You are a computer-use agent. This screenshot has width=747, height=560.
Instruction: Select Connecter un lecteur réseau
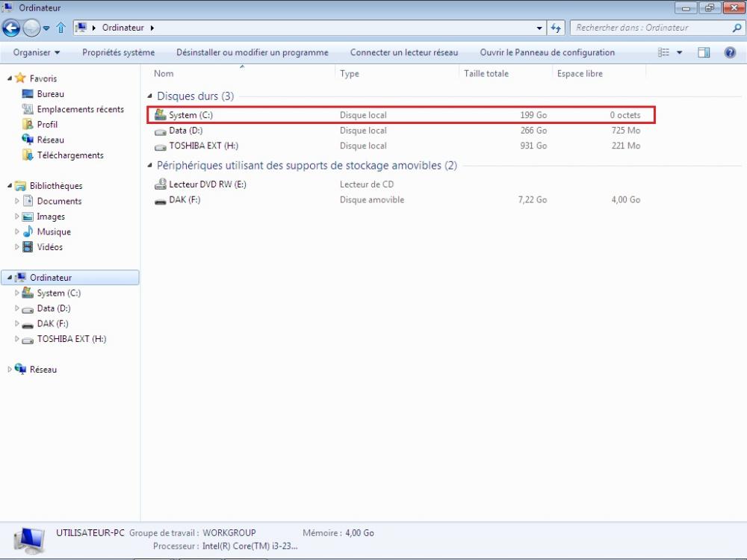coord(404,52)
